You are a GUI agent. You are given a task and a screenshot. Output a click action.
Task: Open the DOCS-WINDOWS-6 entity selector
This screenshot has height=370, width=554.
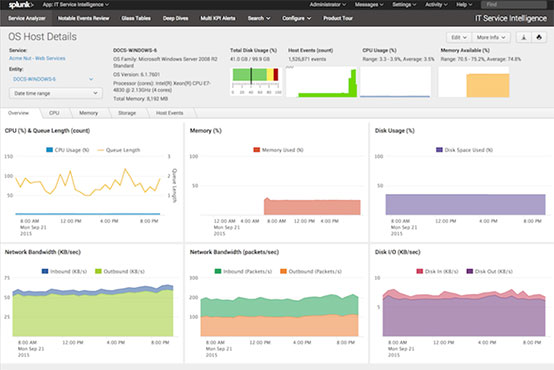click(x=53, y=79)
